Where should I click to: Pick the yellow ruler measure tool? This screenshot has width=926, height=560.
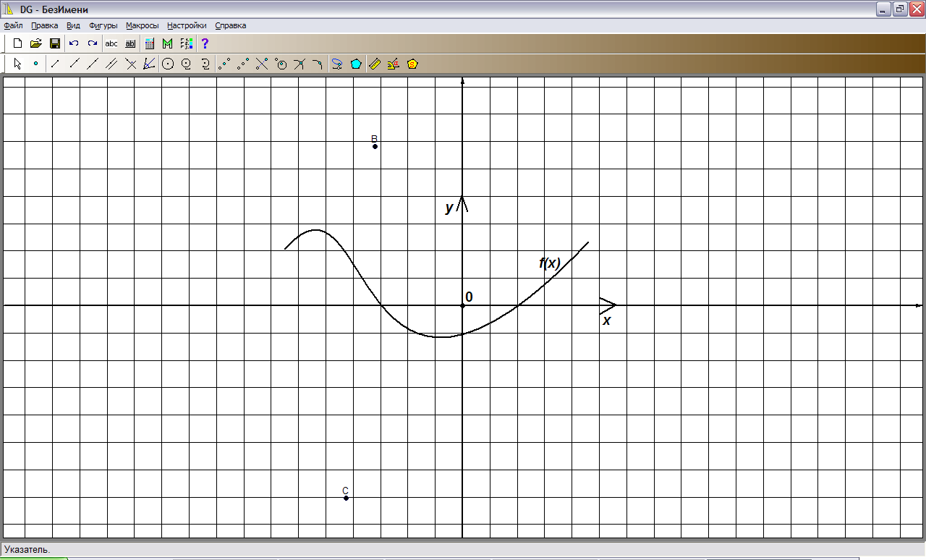point(375,64)
